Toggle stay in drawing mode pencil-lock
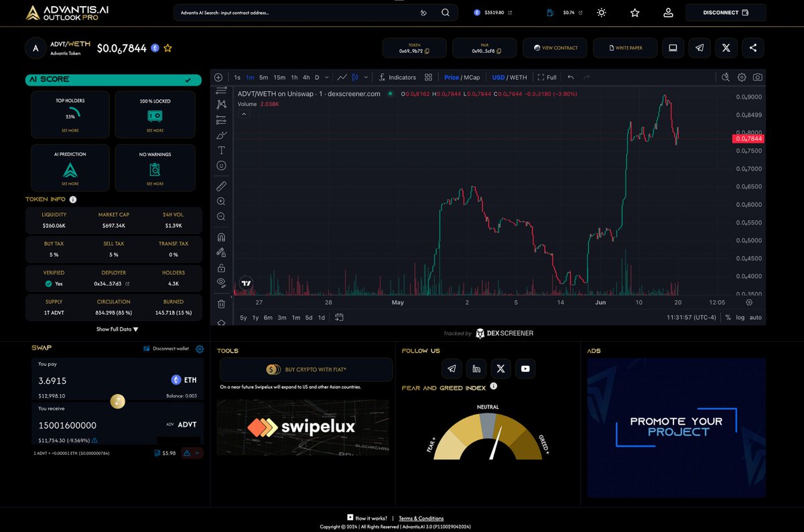 coord(222,252)
